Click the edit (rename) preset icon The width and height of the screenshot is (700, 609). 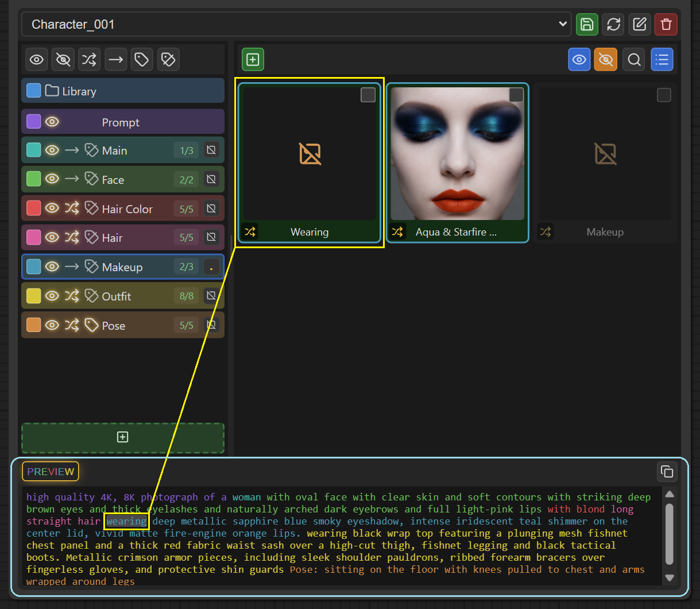tap(640, 24)
